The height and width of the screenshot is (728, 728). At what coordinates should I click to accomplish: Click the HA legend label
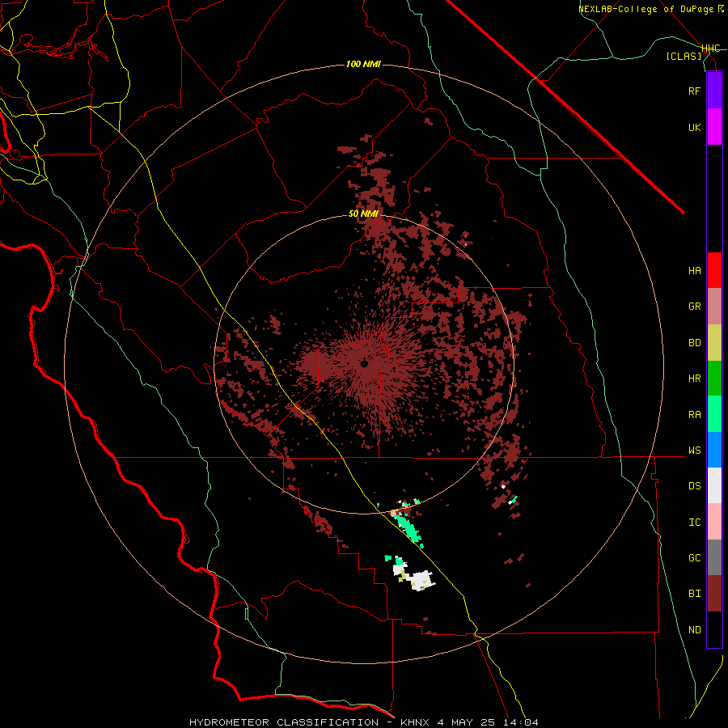(694, 270)
